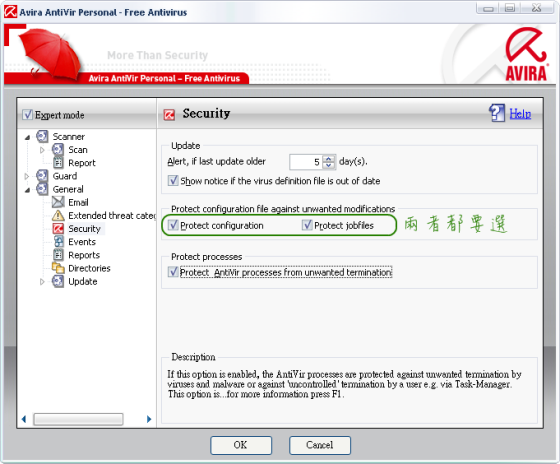Maximize the Avira window

click(510, 8)
